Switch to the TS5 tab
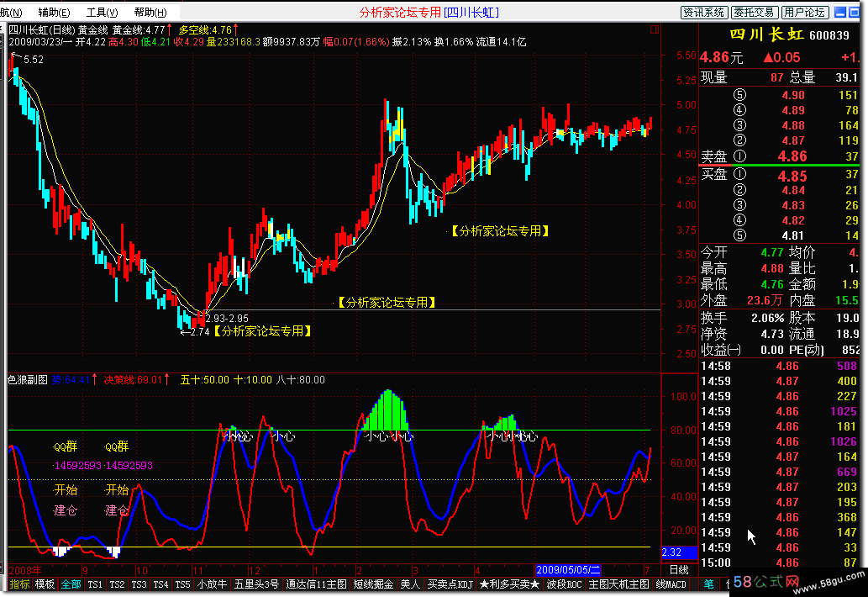Viewport: 868px width, 597px height. (x=182, y=584)
